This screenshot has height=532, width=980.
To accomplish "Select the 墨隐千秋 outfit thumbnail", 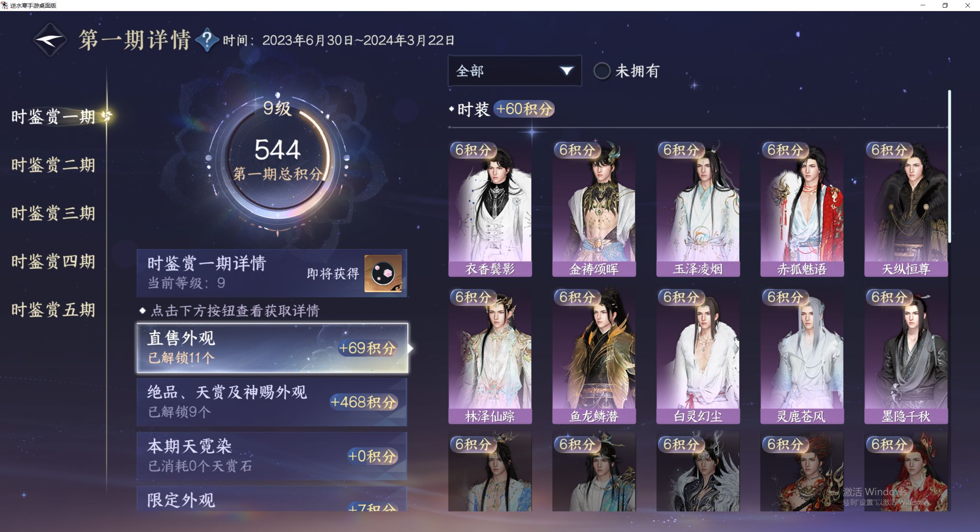I will click(906, 356).
